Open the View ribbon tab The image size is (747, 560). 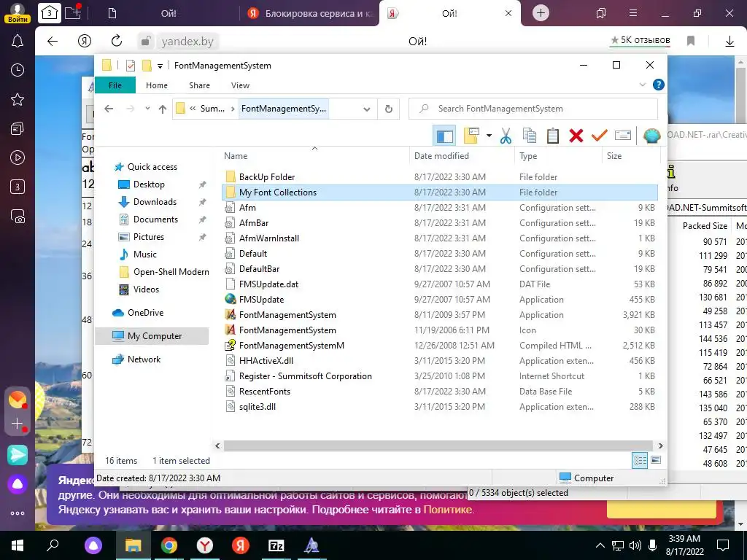point(240,85)
